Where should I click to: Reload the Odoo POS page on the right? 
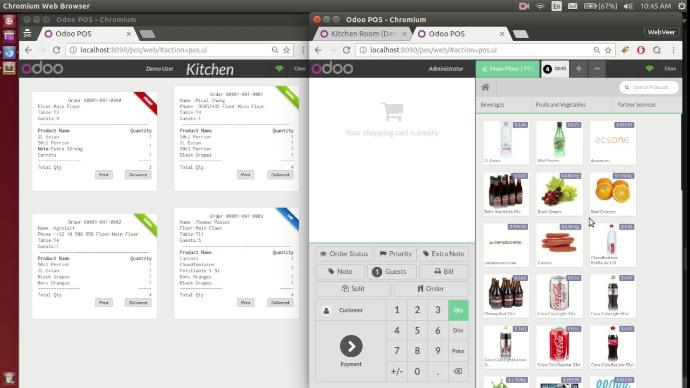[346, 50]
